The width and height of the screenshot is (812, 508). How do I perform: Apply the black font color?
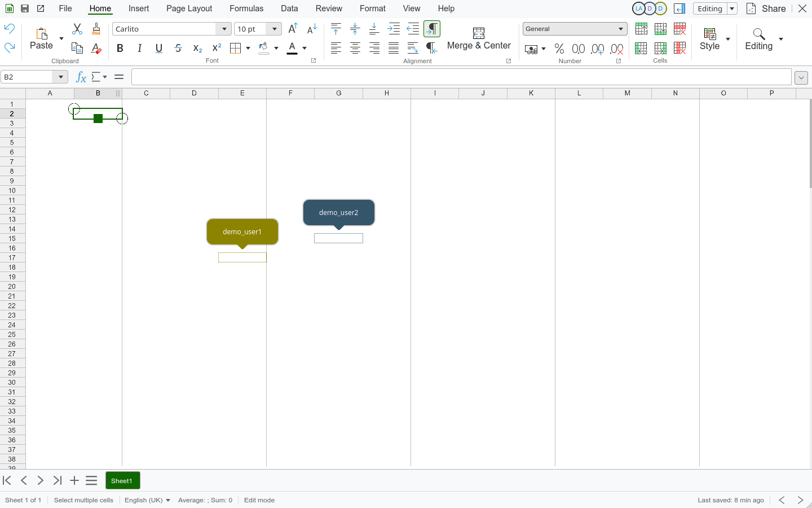pos(292,49)
